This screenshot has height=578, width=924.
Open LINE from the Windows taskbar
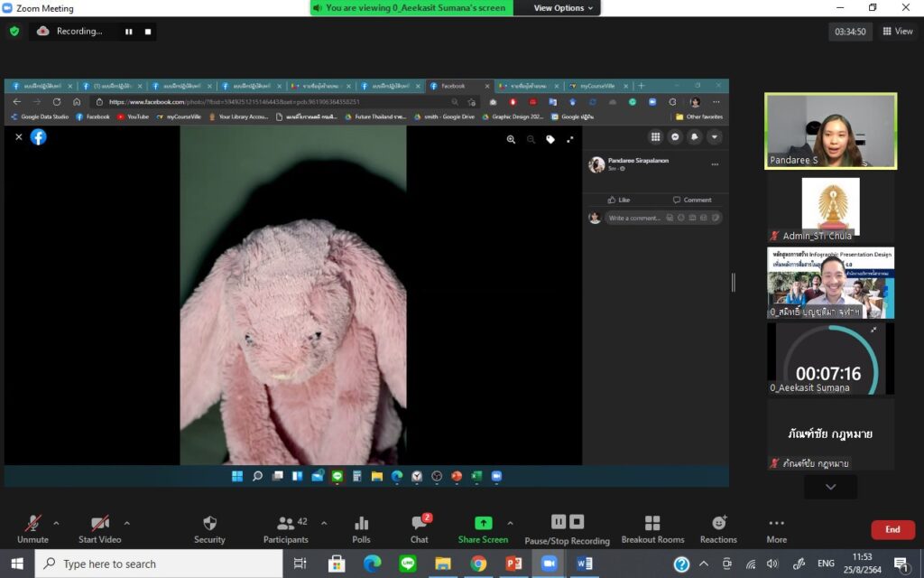pos(408,564)
